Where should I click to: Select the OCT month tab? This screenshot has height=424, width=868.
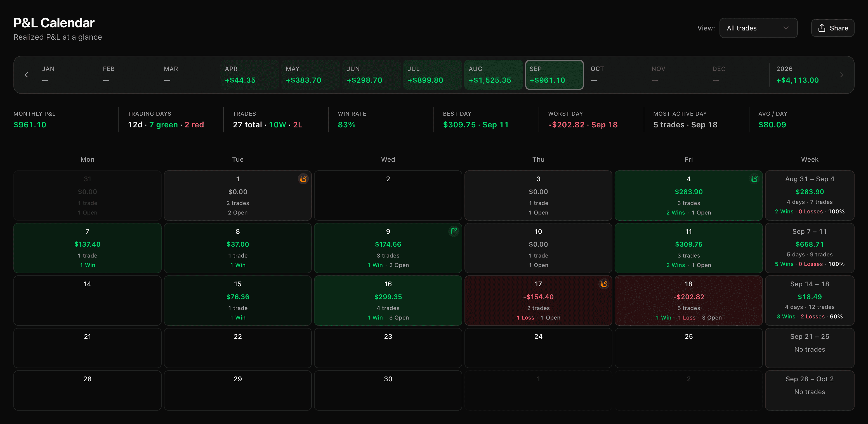[615, 75]
